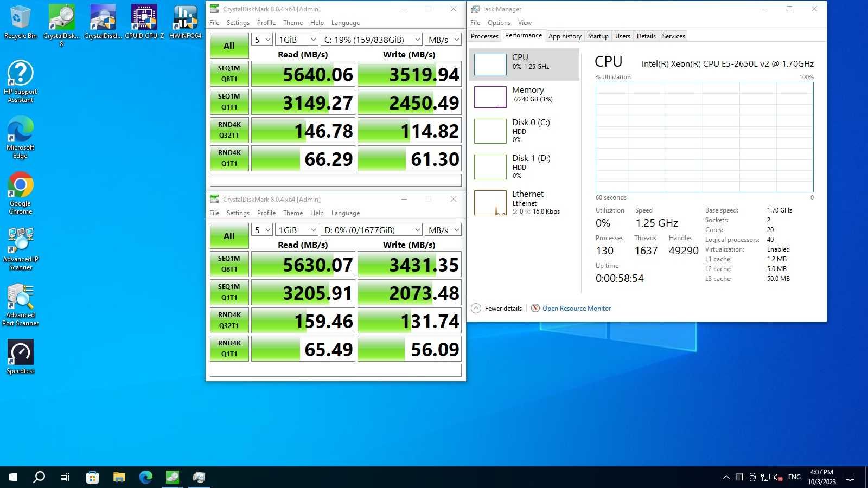Switch to Task Manager taskbar icon
868x488 pixels.
pos(199,477)
